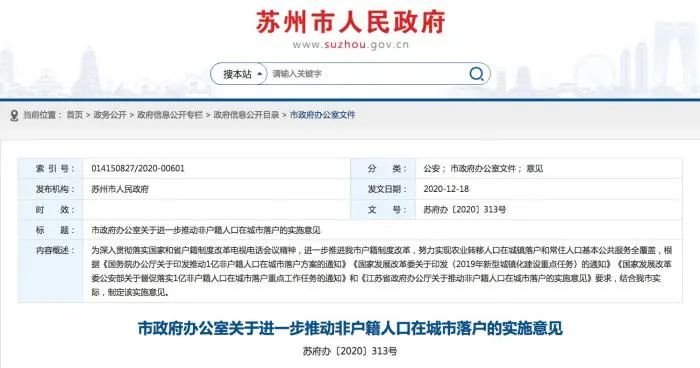Click the 苏州市人民政府 site logo title
The height and width of the screenshot is (368, 700).
(x=350, y=22)
